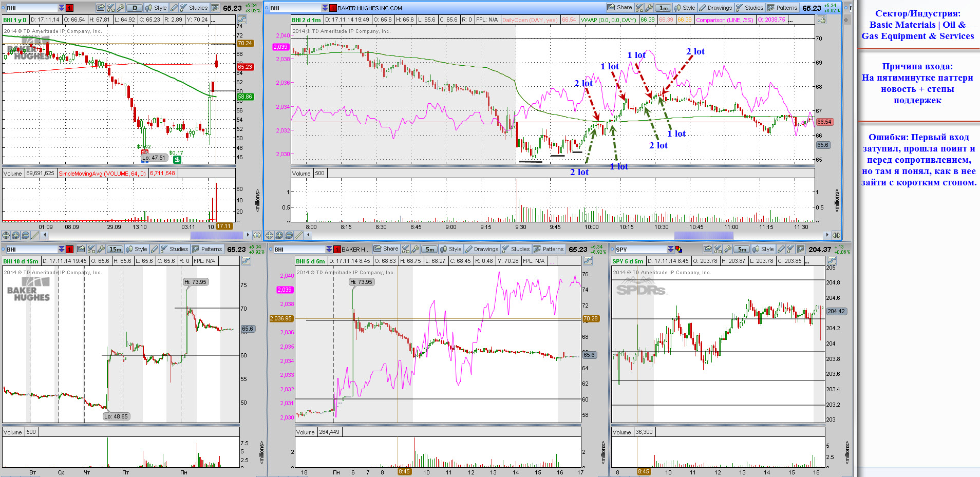
Task: Select drawing line tool under daily chart
Action: (x=35, y=235)
